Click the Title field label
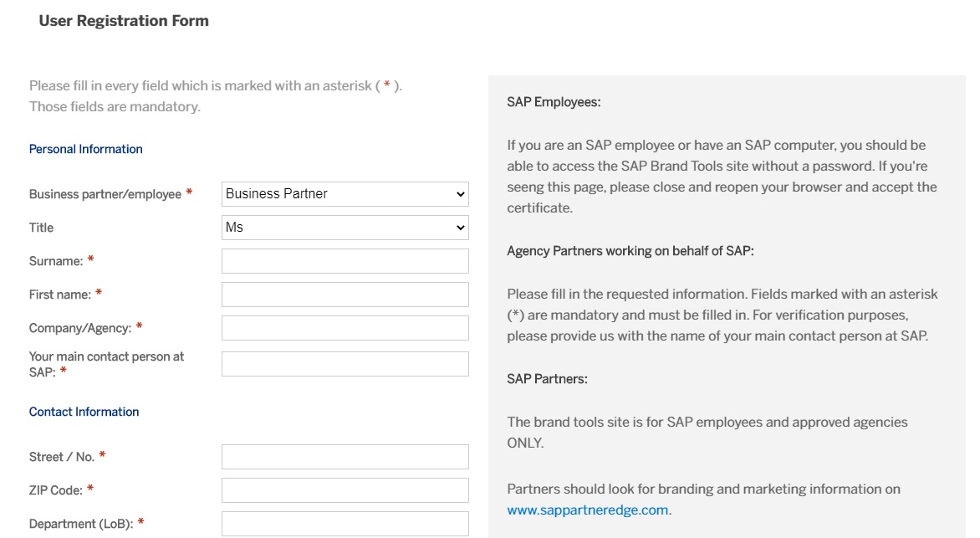Viewport: 980px width, 538px height. (41, 228)
